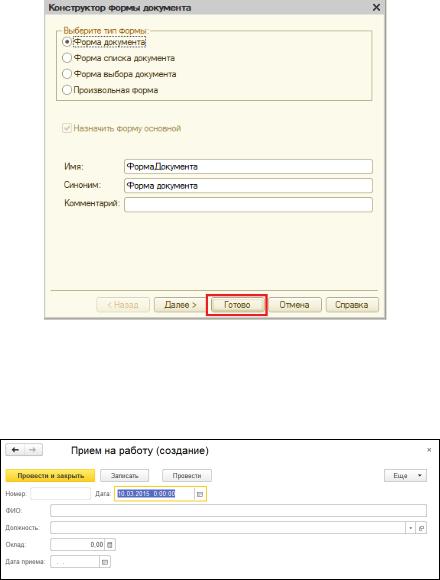
Task: Close the 'Конструктор формы документа' dialog
Action: 376,7
